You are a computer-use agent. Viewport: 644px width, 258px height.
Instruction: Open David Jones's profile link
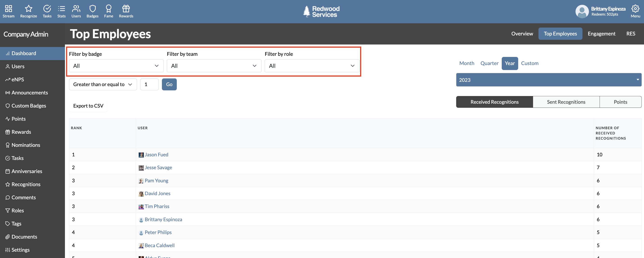pyautogui.click(x=157, y=193)
